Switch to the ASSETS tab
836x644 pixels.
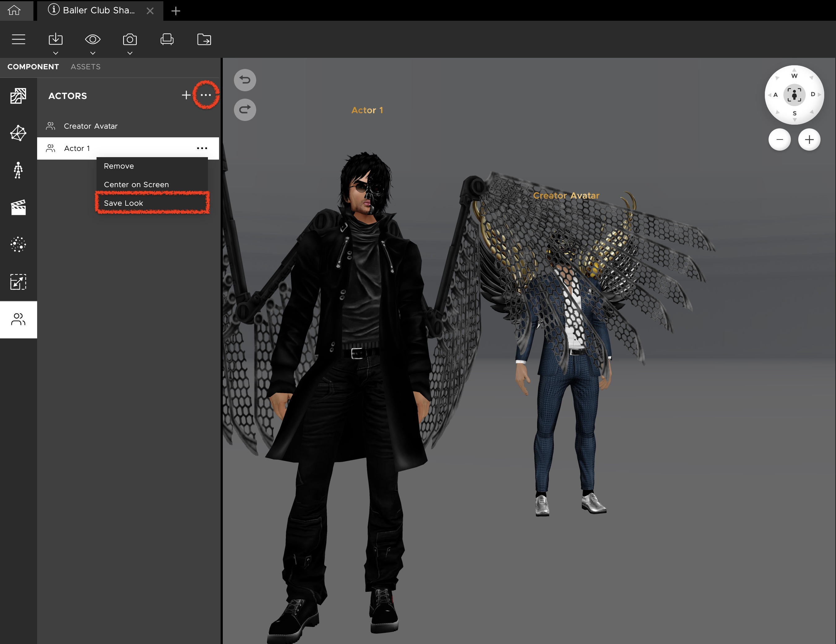85,67
